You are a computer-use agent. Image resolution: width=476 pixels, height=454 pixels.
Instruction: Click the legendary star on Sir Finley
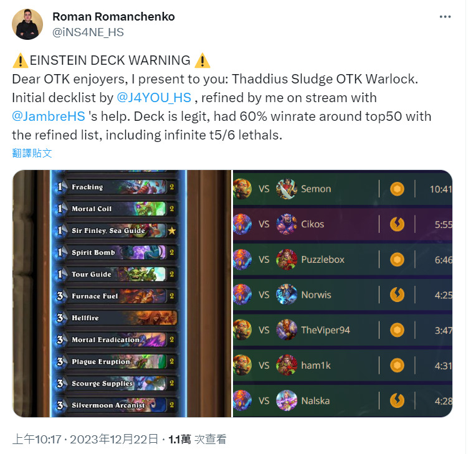172,230
